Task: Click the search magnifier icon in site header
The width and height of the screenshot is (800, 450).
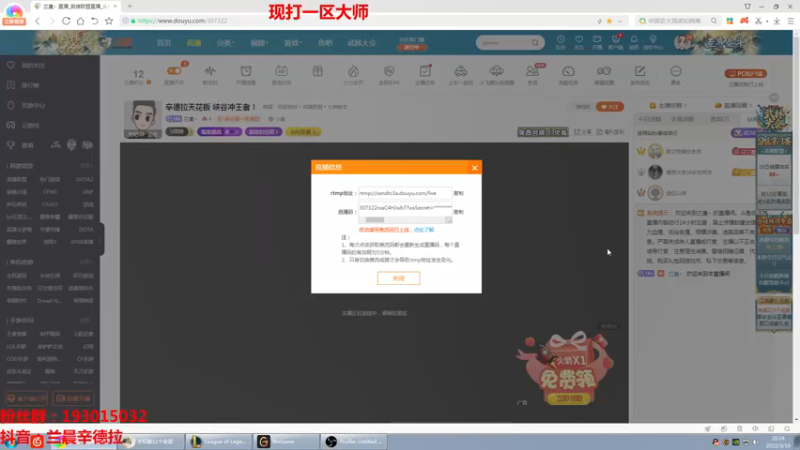Action: (x=535, y=43)
